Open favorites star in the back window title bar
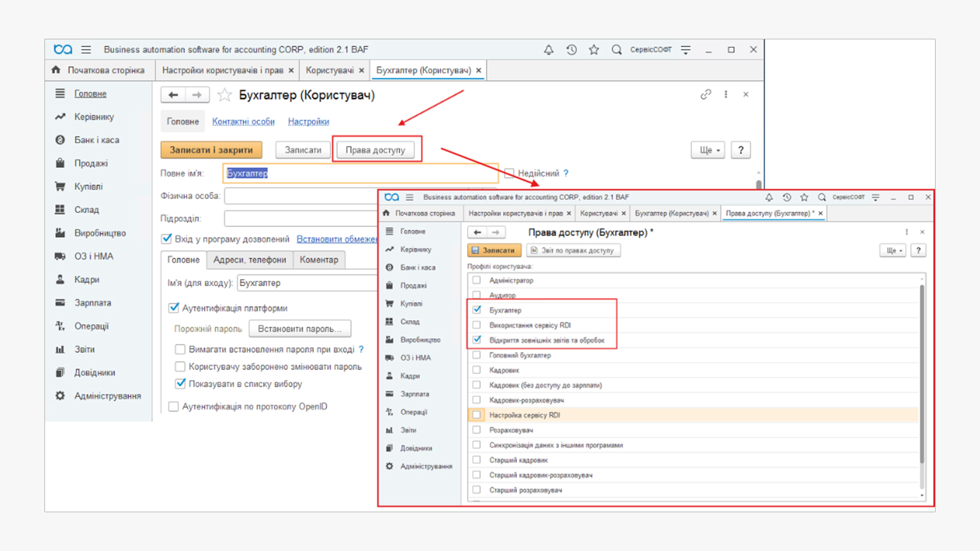This screenshot has width=980, height=551. tap(594, 49)
